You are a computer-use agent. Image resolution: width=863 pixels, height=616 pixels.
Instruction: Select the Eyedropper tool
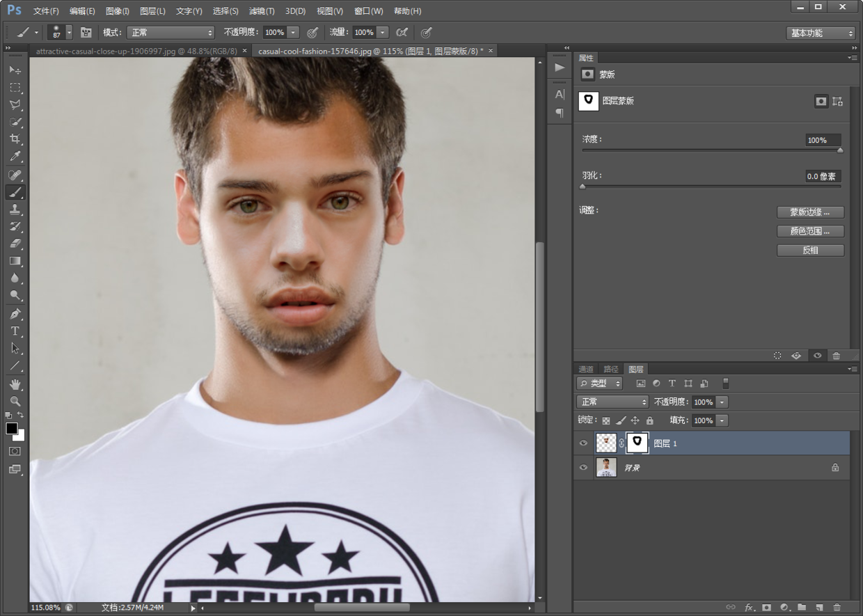[15, 157]
